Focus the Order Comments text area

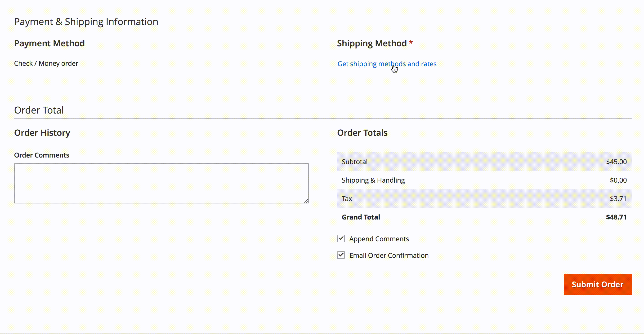click(x=161, y=183)
